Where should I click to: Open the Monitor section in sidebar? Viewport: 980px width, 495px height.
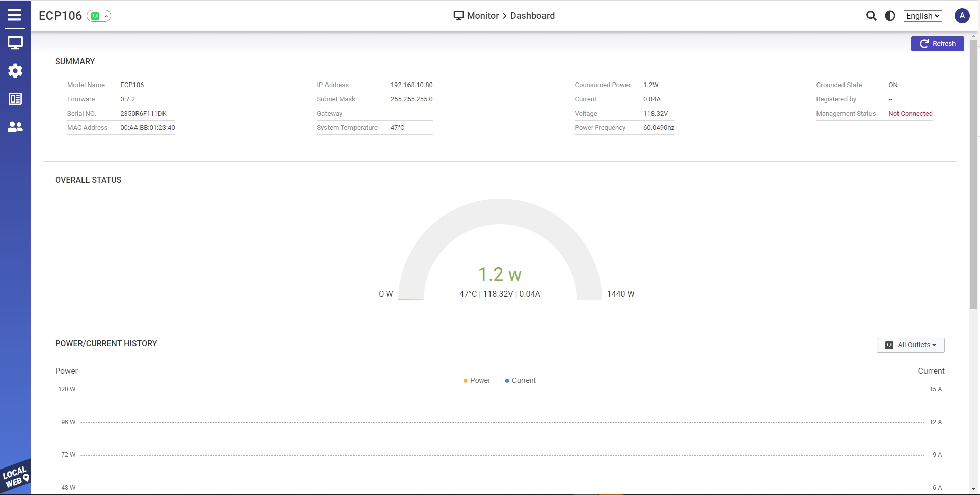pos(15,43)
